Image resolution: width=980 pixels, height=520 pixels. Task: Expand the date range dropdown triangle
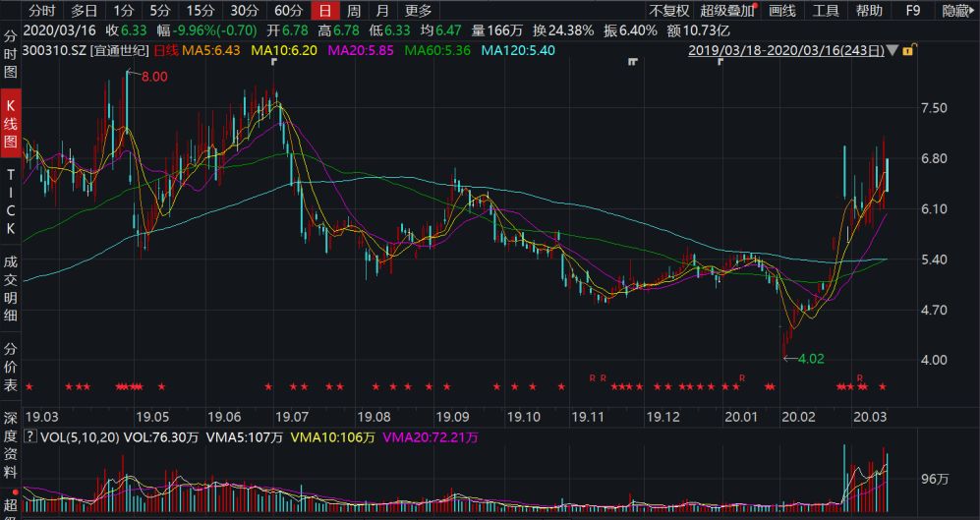891,50
